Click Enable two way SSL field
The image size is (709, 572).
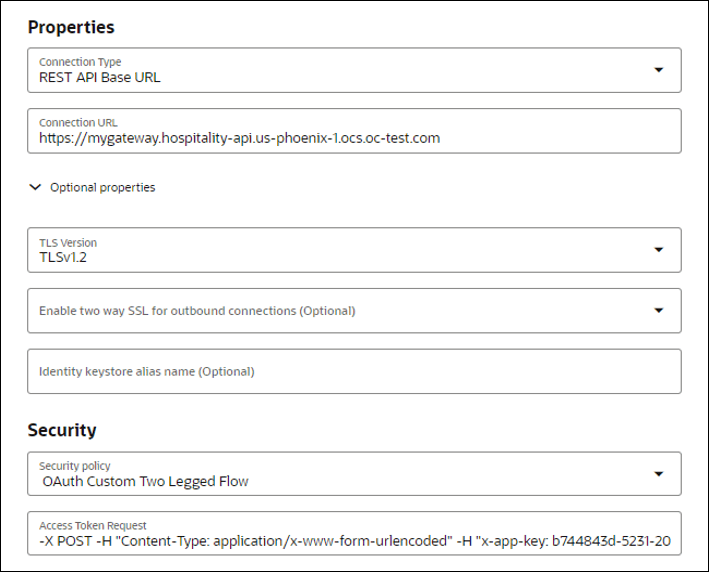tap(354, 311)
